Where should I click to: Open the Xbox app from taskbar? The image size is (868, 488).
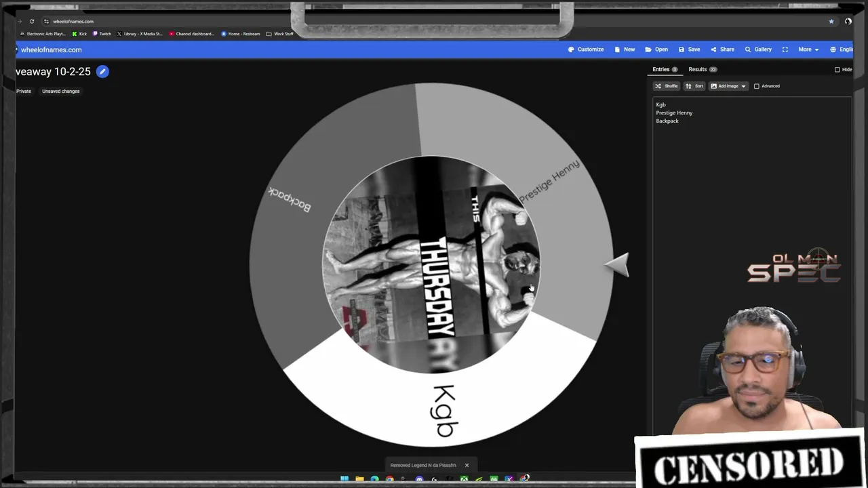coord(464,479)
